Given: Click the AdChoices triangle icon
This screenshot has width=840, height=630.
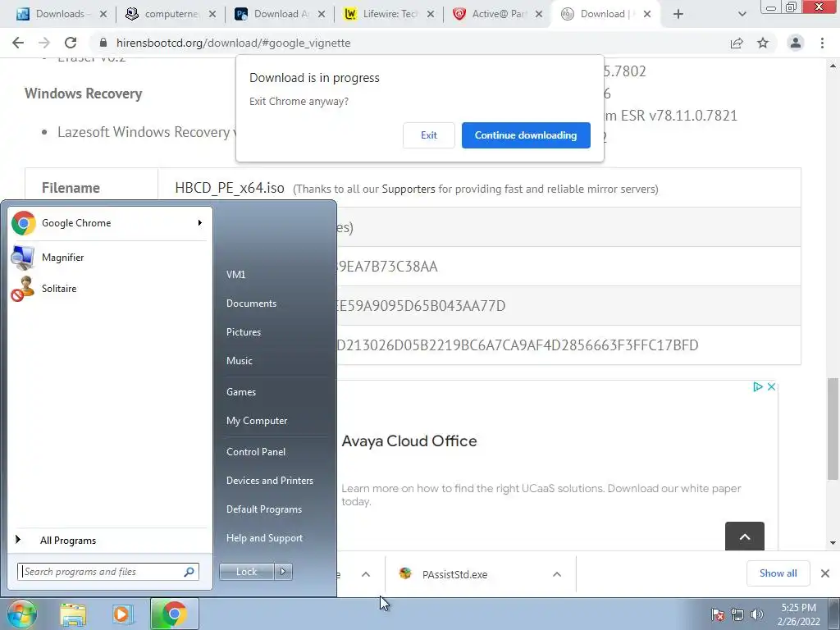Looking at the screenshot, I should coord(757,387).
